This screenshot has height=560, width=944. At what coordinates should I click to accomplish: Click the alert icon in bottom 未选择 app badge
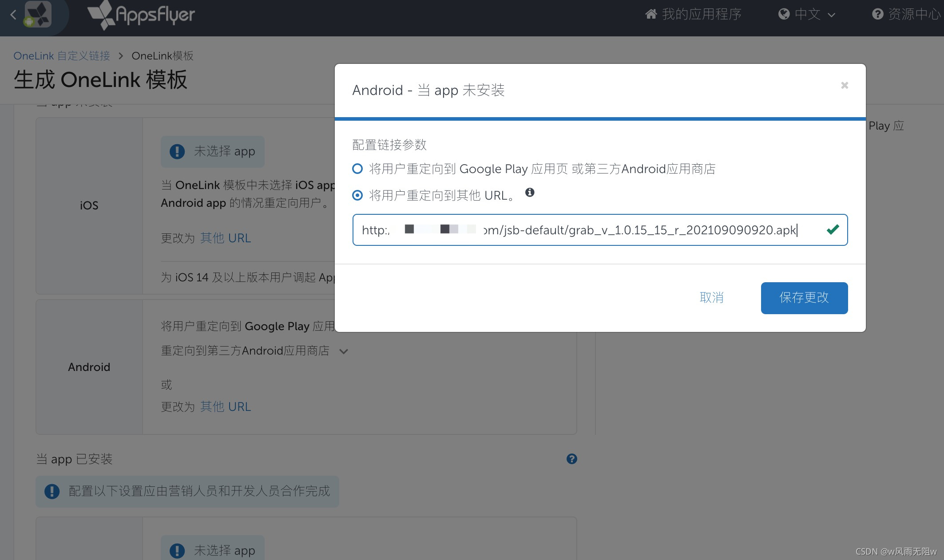pos(177,551)
